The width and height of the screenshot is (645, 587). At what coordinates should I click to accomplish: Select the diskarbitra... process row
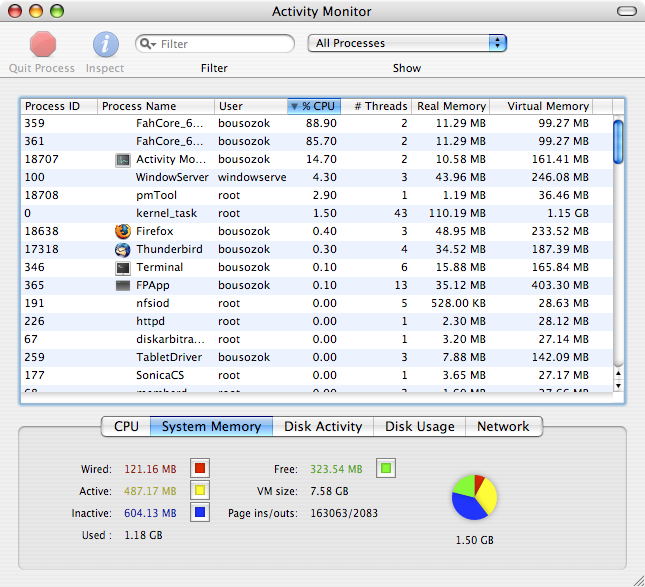pyautogui.click(x=317, y=339)
